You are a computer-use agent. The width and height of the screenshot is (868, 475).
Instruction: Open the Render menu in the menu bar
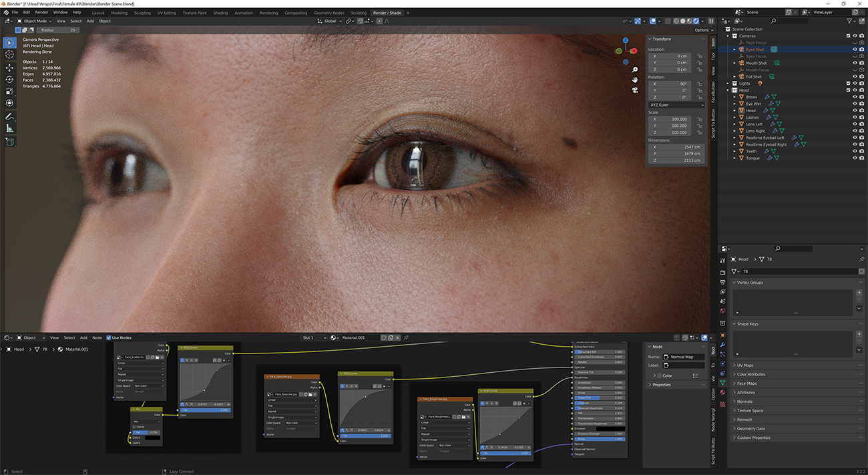coord(41,12)
